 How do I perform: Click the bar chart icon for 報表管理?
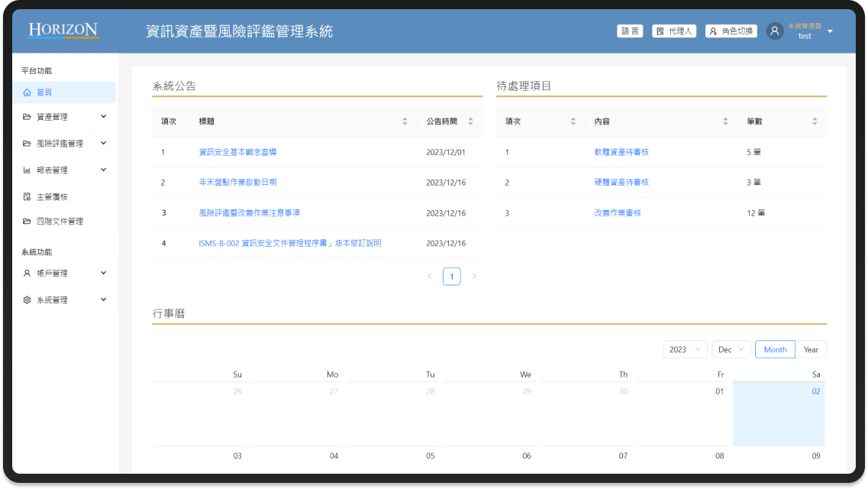[27, 170]
